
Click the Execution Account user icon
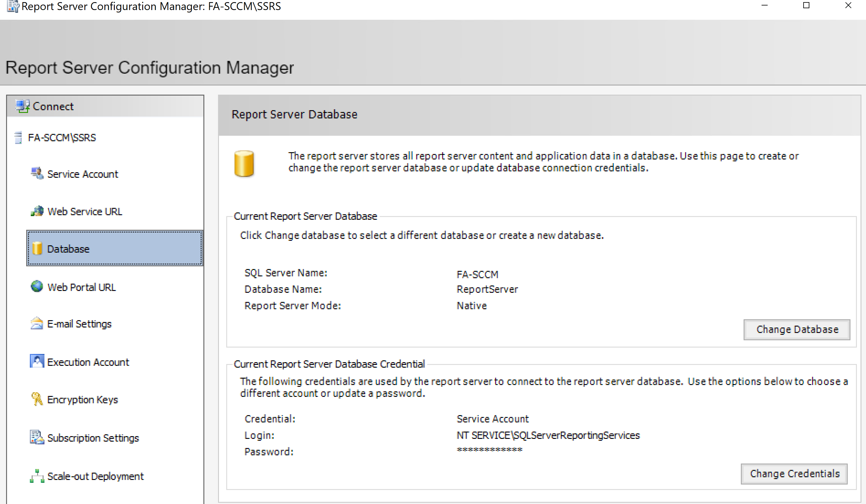tap(37, 362)
